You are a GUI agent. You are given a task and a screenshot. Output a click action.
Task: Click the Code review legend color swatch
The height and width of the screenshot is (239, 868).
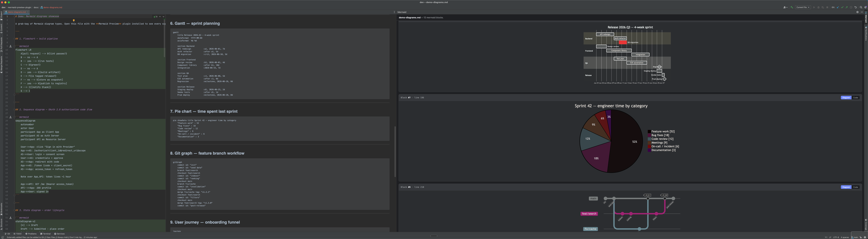click(649, 139)
